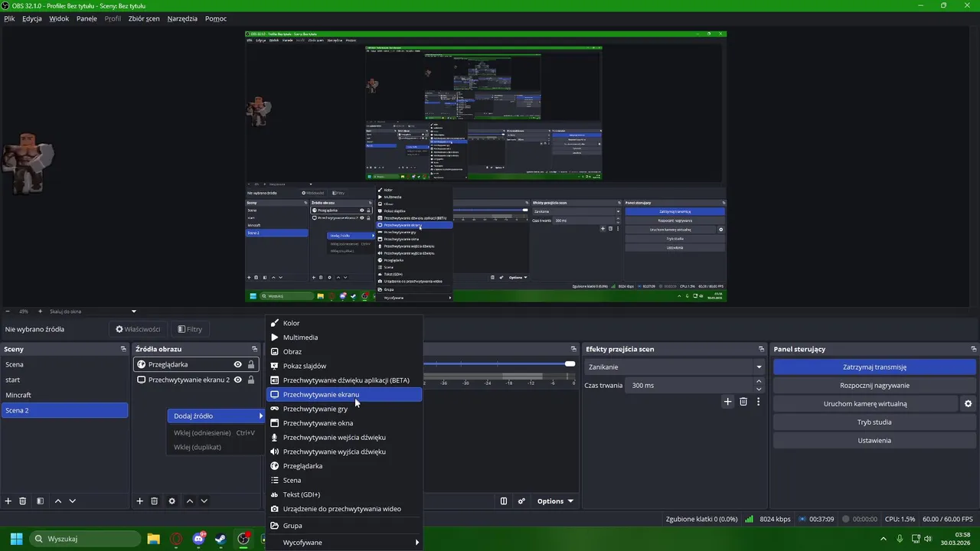Lock the Przechwytywanie ekranu 2 source
The width and height of the screenshot is (980, 551).
coord(250,380)
